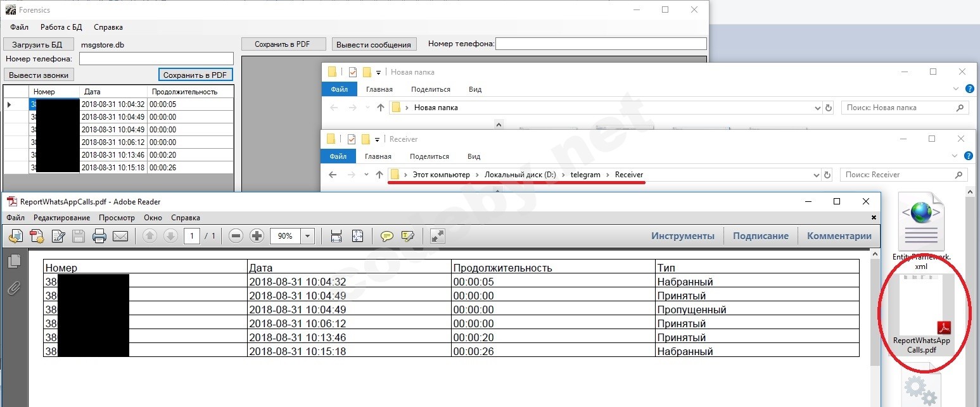Toggle properties checkmark icon in Новая папка title bar
980x407 pixels.
[353, 72]
